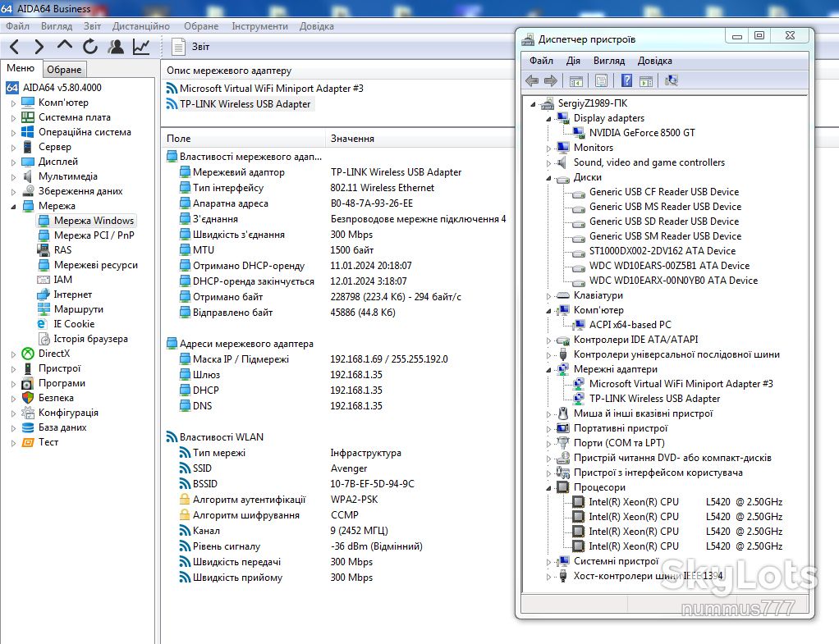Select the Безпека shield icon
This screenshot has height=644, width=839.
pos(28,398)
